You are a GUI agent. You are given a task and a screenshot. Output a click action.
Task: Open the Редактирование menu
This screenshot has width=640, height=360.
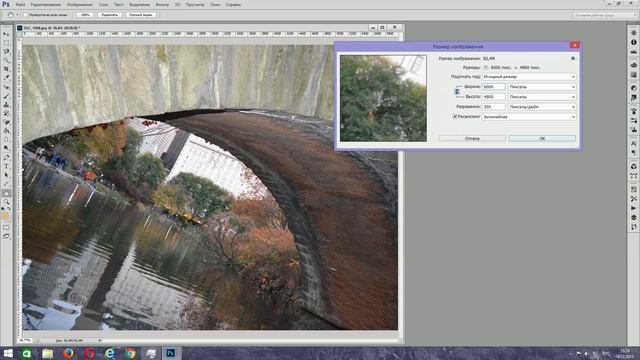pos(45,4)
